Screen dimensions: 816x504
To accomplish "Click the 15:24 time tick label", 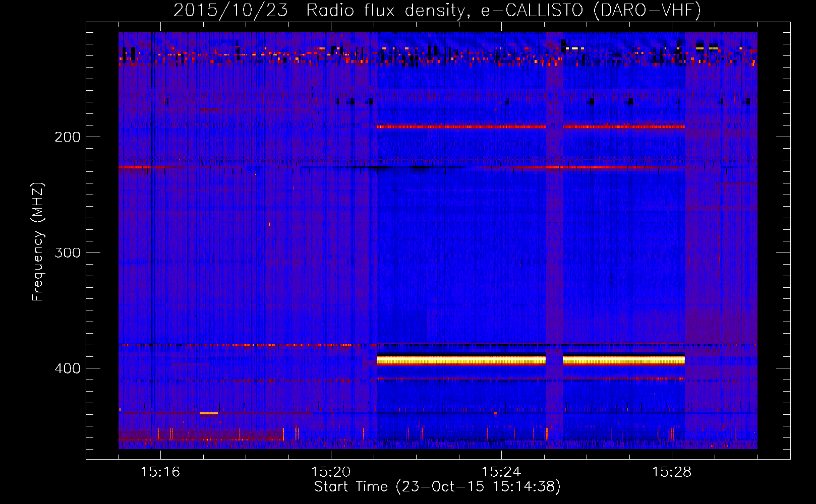I will pyautogui.click(x=501, y=472).
